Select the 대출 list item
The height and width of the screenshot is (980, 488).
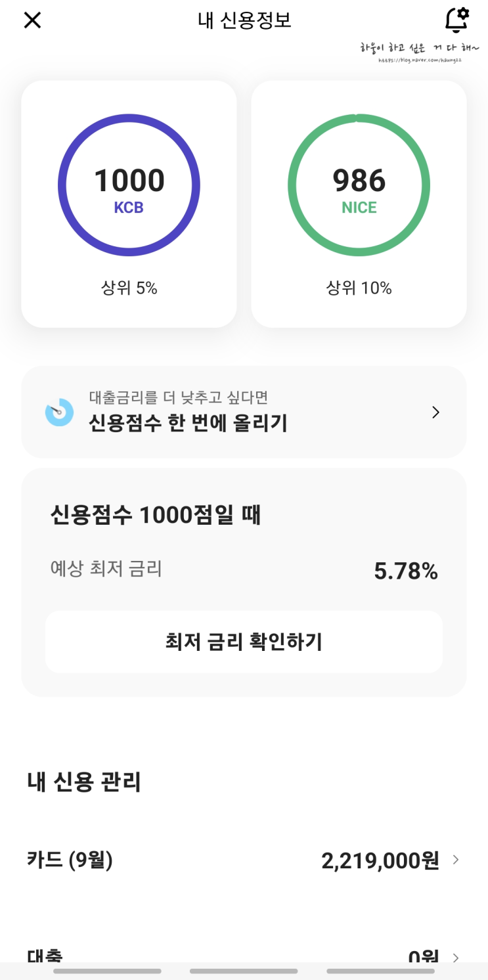pos(45,956)
